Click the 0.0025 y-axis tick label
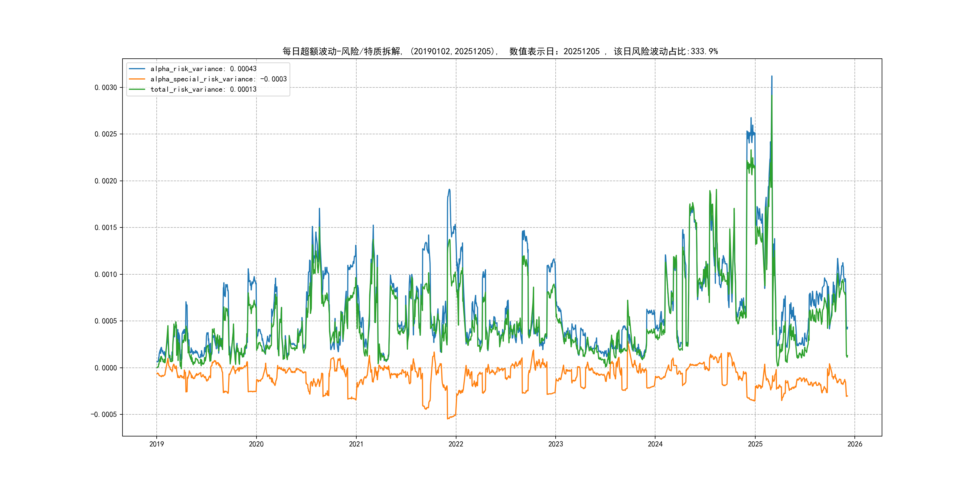The width and height of the screenshot is (980, 490). (105, 134)
